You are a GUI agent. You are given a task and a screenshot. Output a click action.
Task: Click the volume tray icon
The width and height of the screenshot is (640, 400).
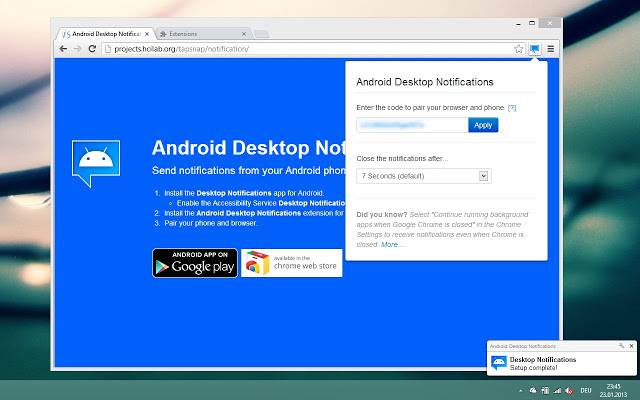[x=569, y=391]
